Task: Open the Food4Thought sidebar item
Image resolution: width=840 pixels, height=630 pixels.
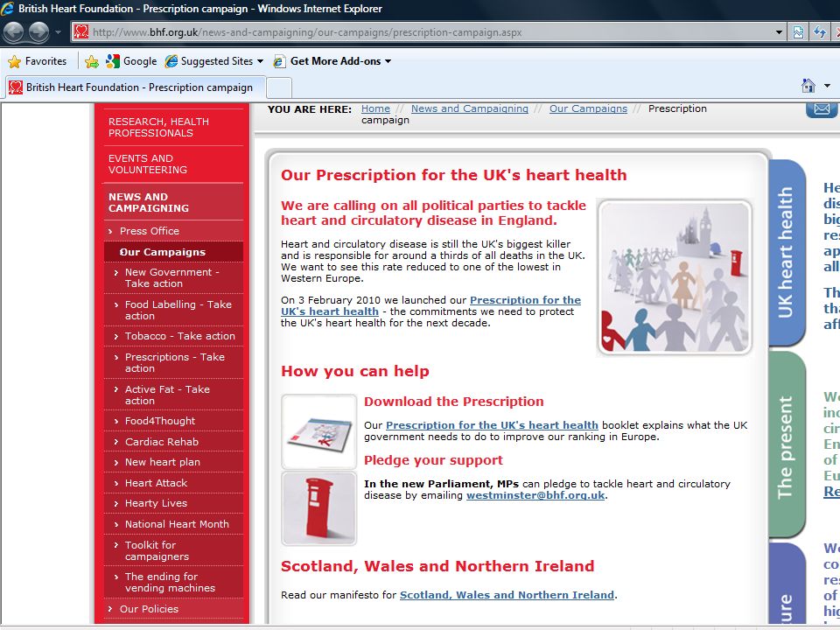Action: 173,421
